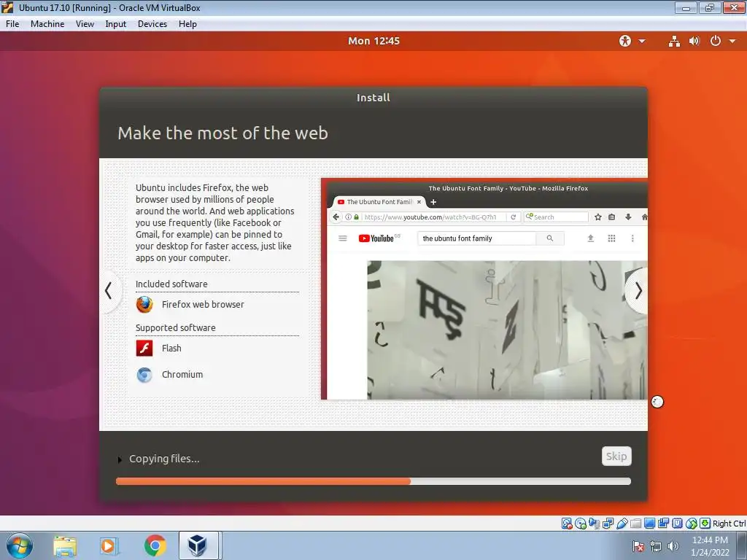Open the VirtualBox File menu
The height and width of the screenshot is (560, 747).
(x=12, y=24)
